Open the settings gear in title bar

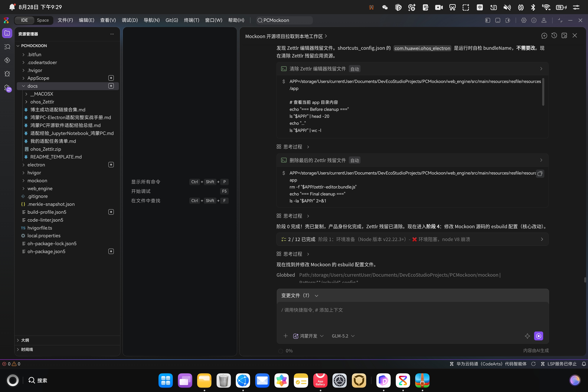click(524, 20)
